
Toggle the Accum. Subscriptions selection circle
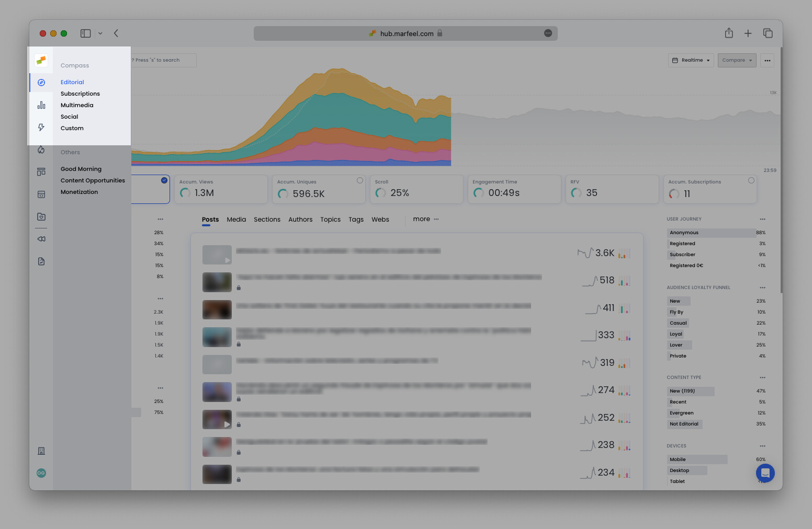(752, 180)
